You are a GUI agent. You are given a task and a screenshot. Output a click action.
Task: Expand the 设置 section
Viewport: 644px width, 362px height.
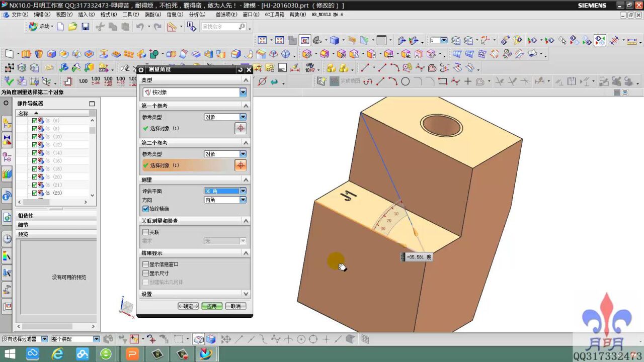246,294
